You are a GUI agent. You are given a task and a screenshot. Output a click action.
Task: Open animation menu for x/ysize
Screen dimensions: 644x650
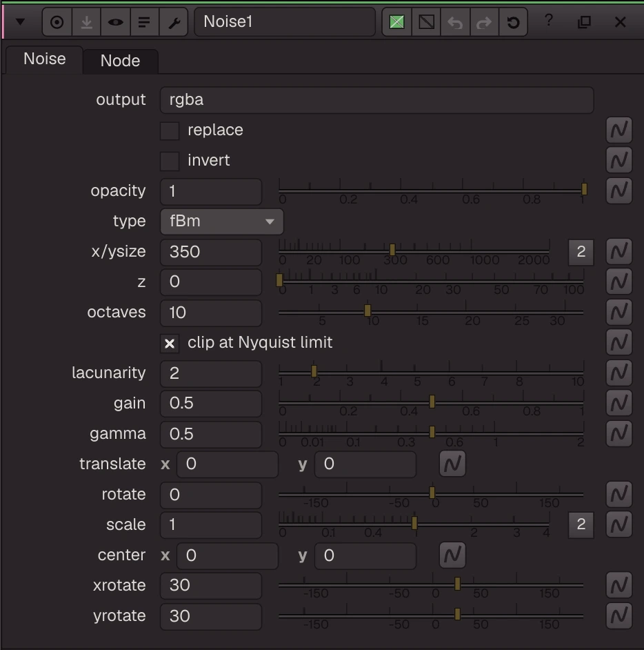point(619,252)
